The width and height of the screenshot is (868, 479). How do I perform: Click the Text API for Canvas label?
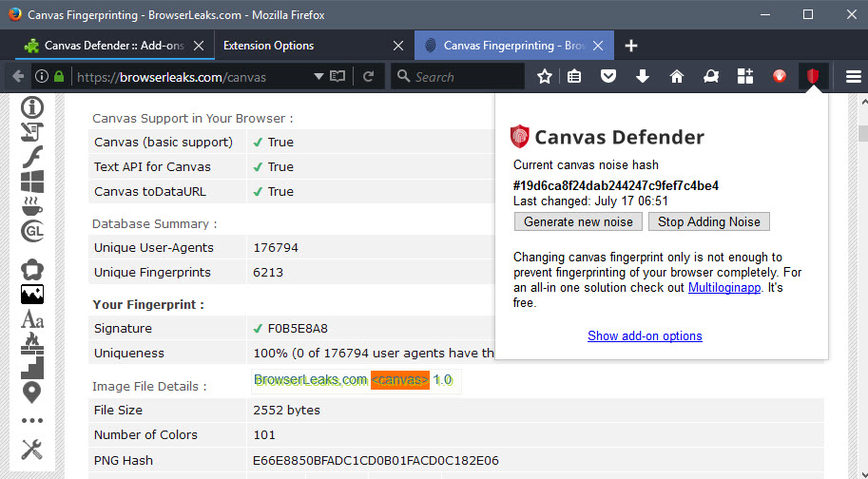pos(152,167)
